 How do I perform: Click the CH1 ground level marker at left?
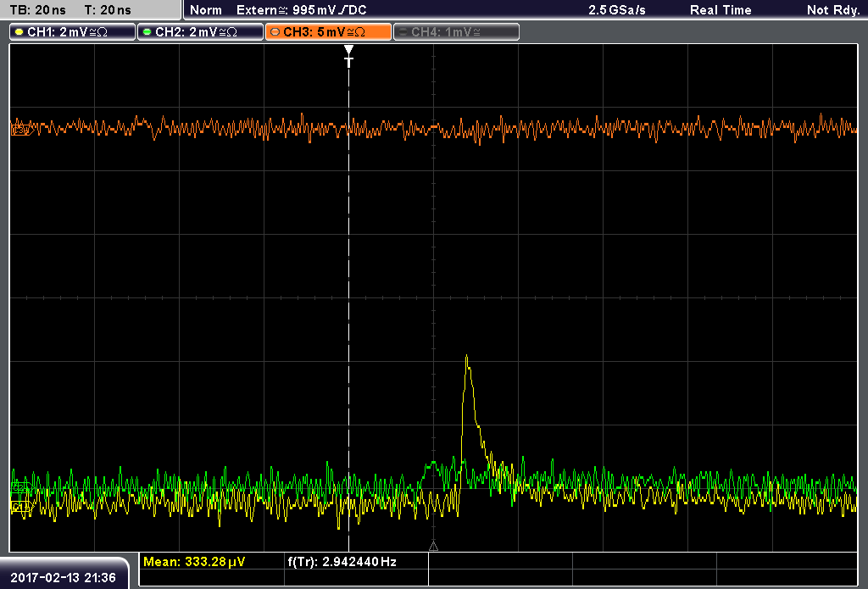click(x=22, y=507)
